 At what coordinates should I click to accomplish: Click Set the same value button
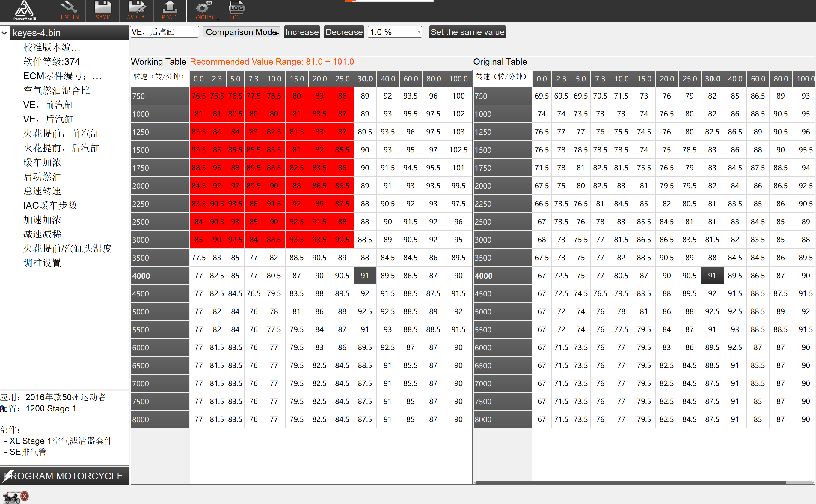(467, 32)
